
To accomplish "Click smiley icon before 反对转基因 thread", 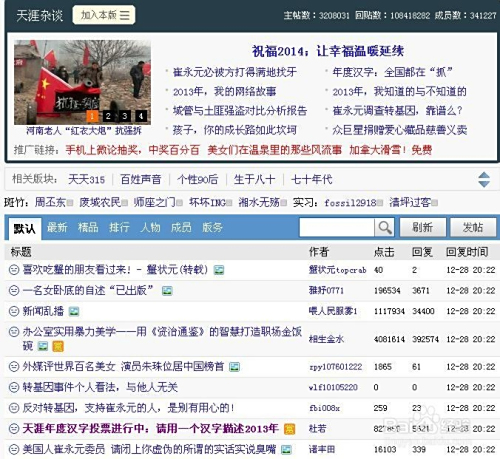I will click(x=14, y=408).
